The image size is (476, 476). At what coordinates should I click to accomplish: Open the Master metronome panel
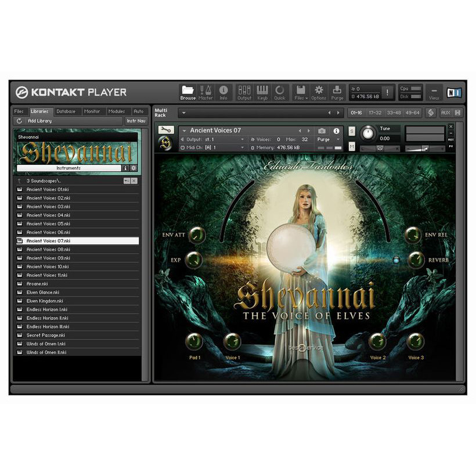205,93
